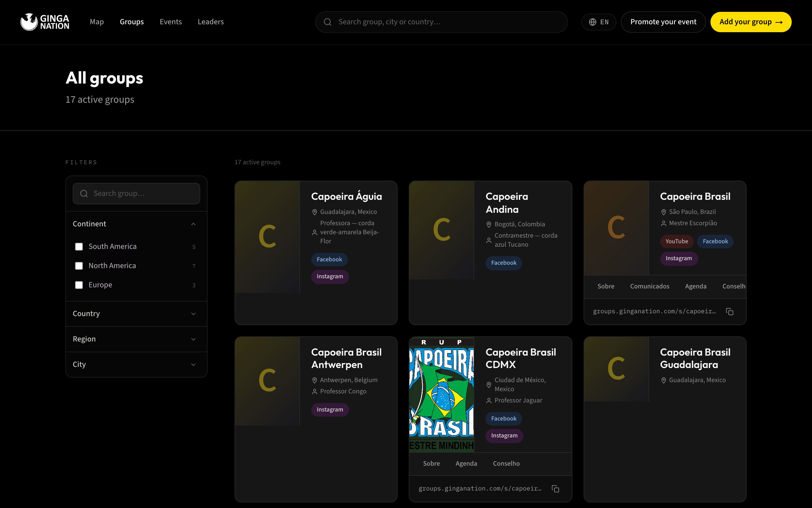The height and width of the screenshot is (508, 812).
Task: Click pin icon beside Ciudad de México
Action: pyautogui.click(x=489, y=385)
